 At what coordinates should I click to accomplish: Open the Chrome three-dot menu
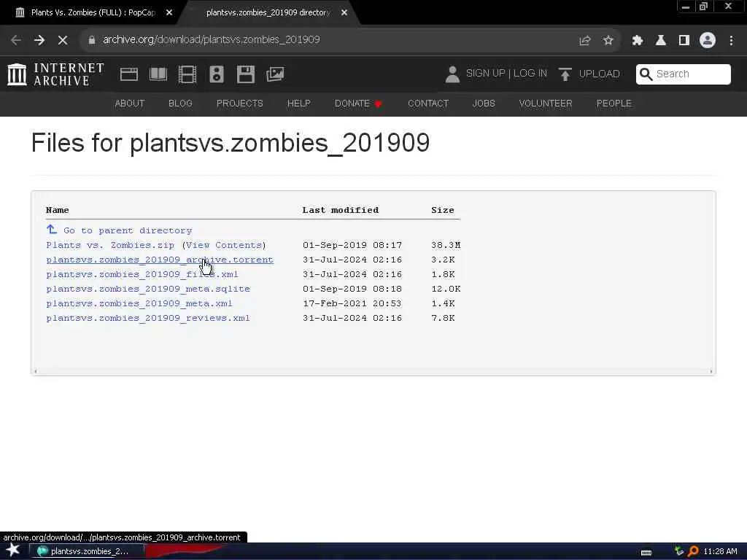[731, 41]
